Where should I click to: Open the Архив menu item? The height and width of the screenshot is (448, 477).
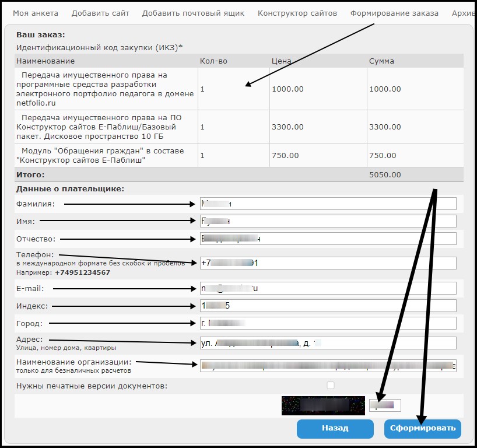464,13
